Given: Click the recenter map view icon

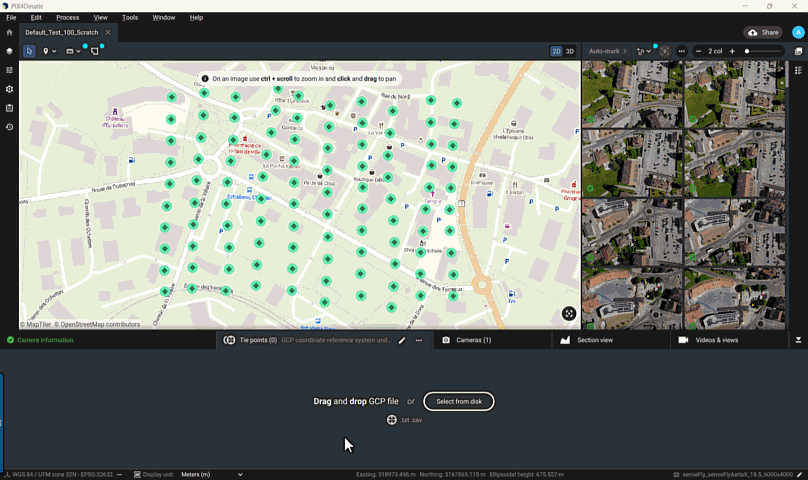Looking at the screenshot, I should 569,313.
